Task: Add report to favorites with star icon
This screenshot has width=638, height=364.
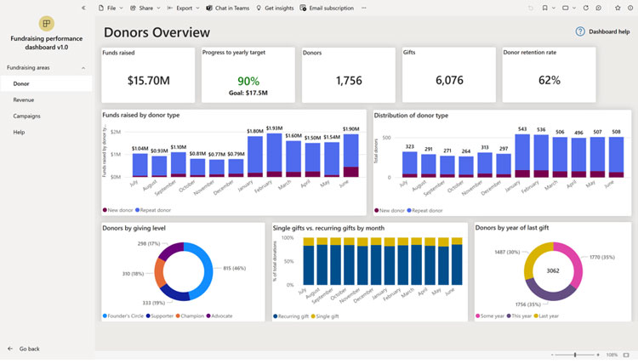Action: point(618,8)
